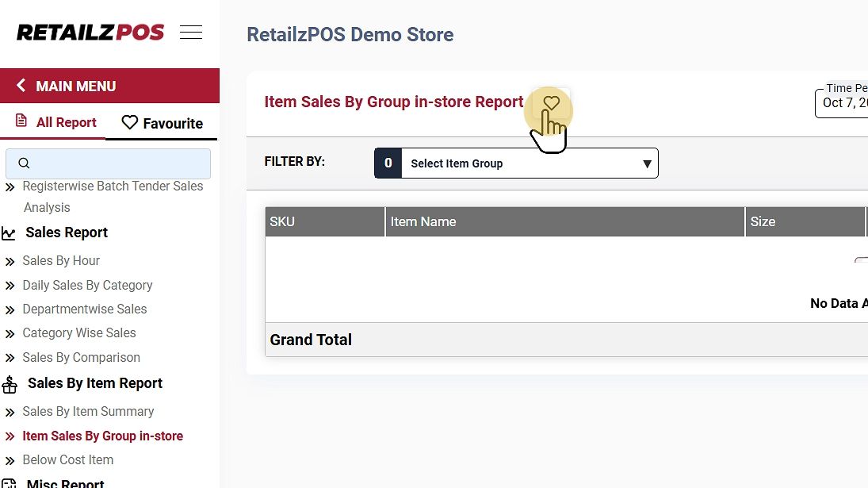Click the back arrow in Main Menu
The width and height of the screenshot is (868, 488).
pyautogui.click(x=21, y=86)
